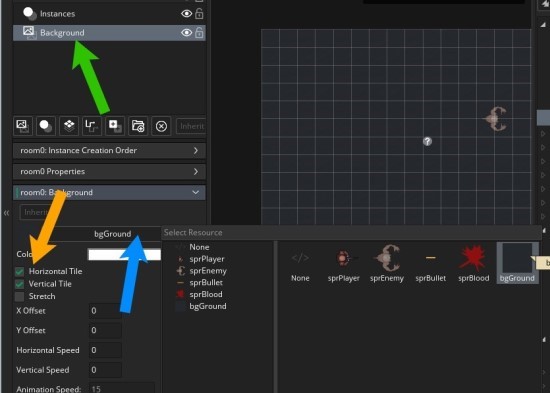Unlock the Background layer lock icon
This screenshot has height=393, width=550.
[x=199, y=33]
